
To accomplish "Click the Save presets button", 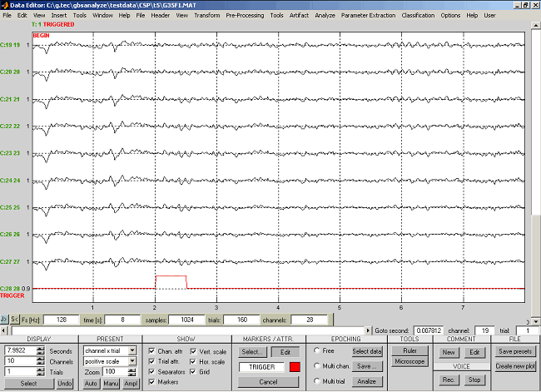I will click(515, 351).
